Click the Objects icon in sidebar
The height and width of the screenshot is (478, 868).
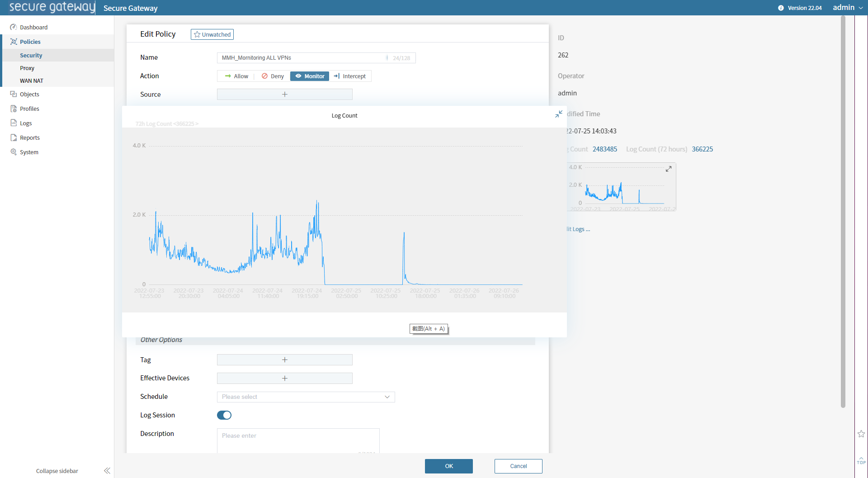pos(14,94)
